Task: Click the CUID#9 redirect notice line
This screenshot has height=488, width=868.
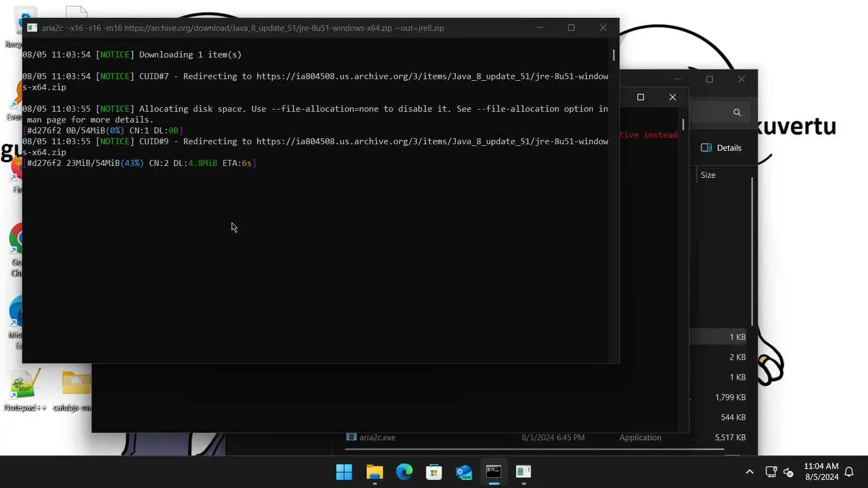Action: [315, 147]
